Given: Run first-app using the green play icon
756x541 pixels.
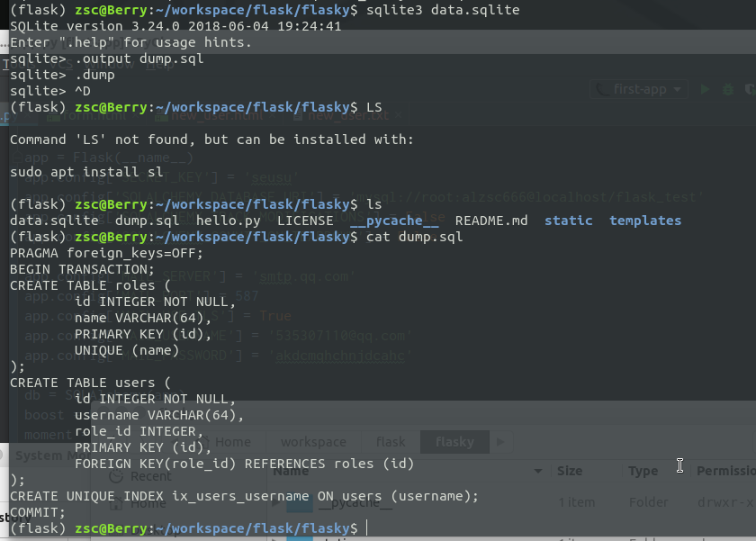Looking at the screenshot, I should pyautogui.click(x=705, y=89).
